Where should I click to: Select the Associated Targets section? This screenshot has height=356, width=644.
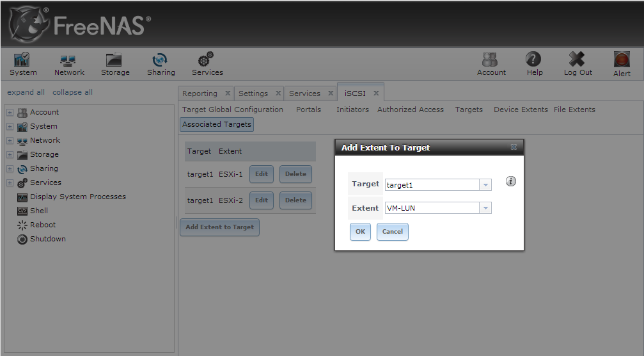[216, 125]
